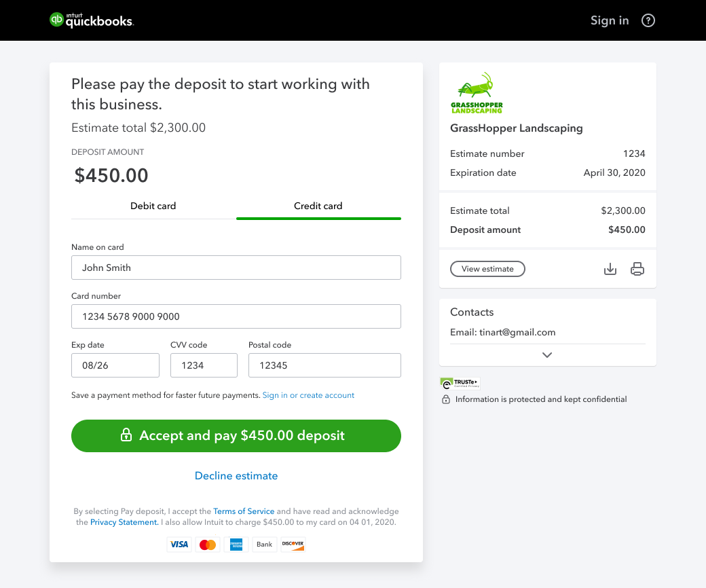Click Sign in at top right
706x588 pixels.
609,20
